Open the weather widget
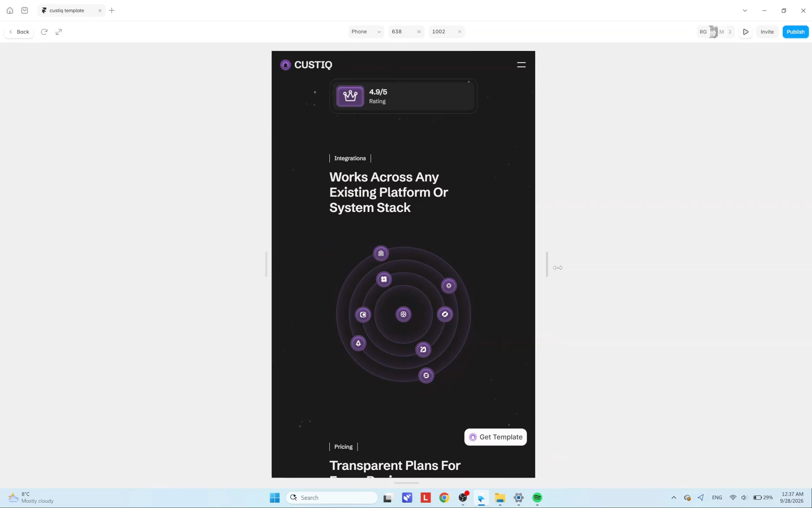 (31, 498)
